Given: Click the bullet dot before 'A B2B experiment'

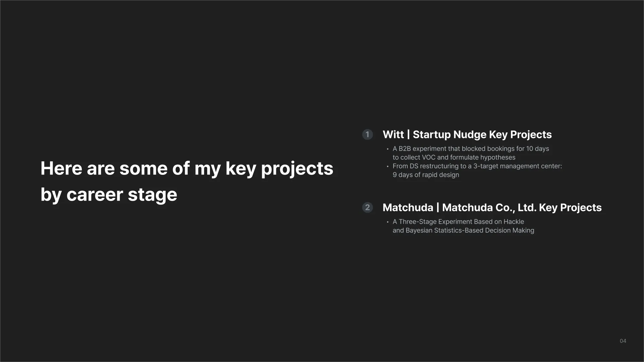Looking at the screenshot, I should tap(388, 149).
